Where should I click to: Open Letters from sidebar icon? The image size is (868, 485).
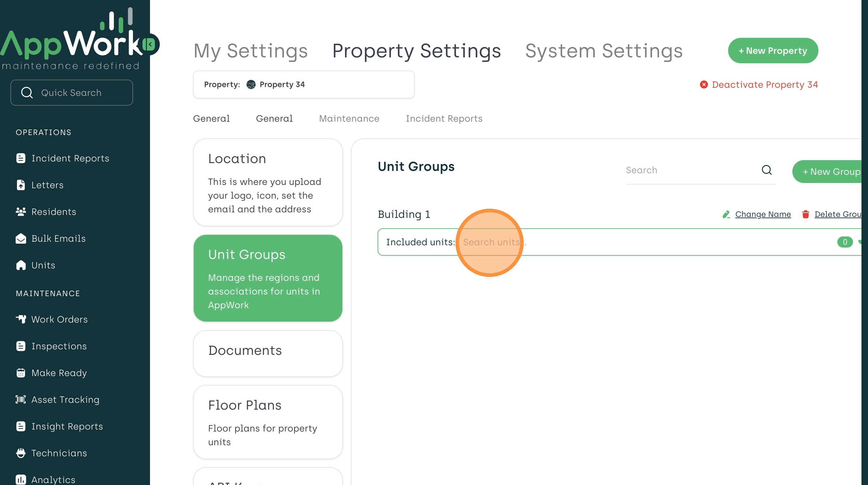[21, 185]
